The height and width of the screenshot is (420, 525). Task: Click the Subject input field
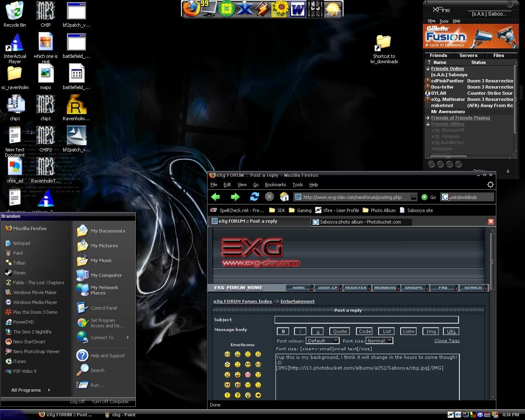click(x=366, y=320)
